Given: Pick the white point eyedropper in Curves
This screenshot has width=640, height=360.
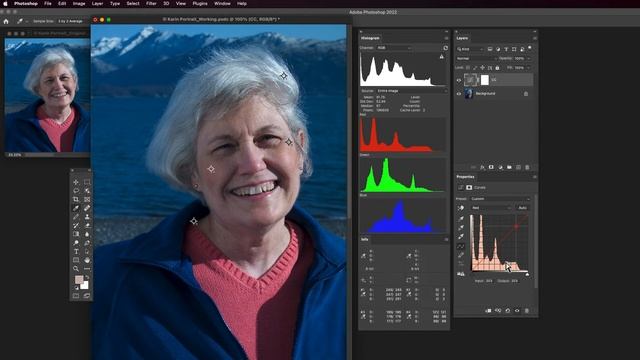Looking at the screenshot, I should [461, 236].
